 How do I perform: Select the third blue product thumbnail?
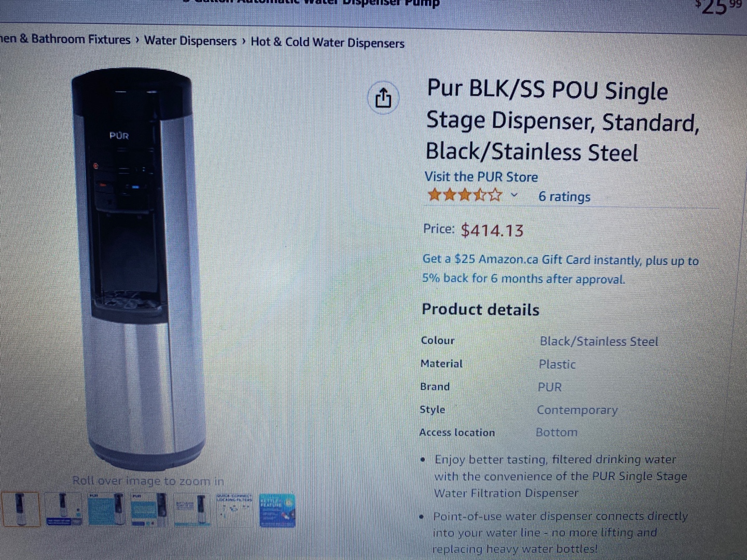[x=106, y=509]
